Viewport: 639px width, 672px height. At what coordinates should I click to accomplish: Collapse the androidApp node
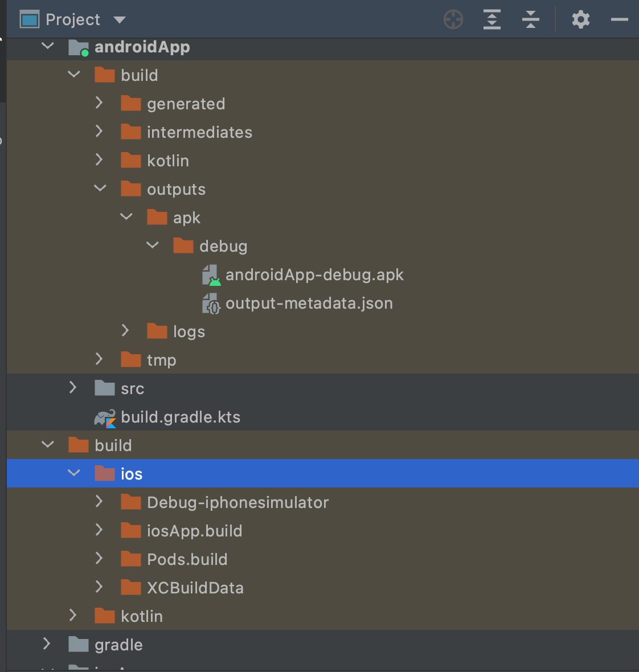tap(48, 47)
